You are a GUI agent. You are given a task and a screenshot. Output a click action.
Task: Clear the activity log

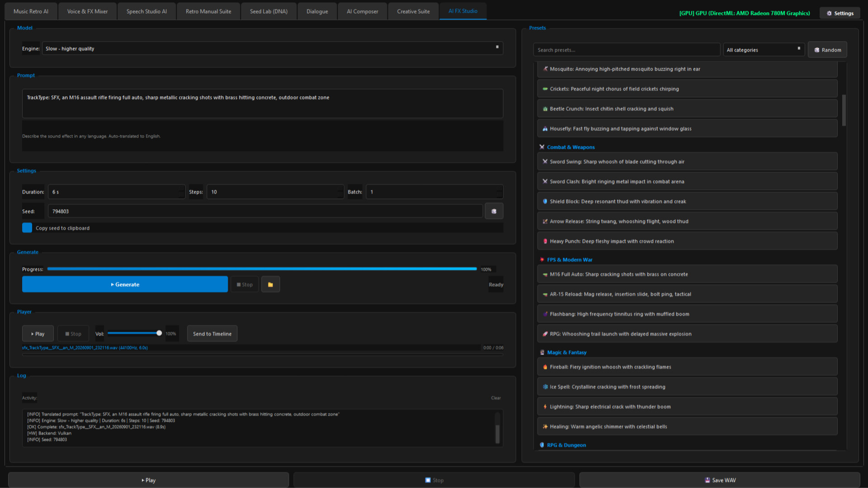496,398
